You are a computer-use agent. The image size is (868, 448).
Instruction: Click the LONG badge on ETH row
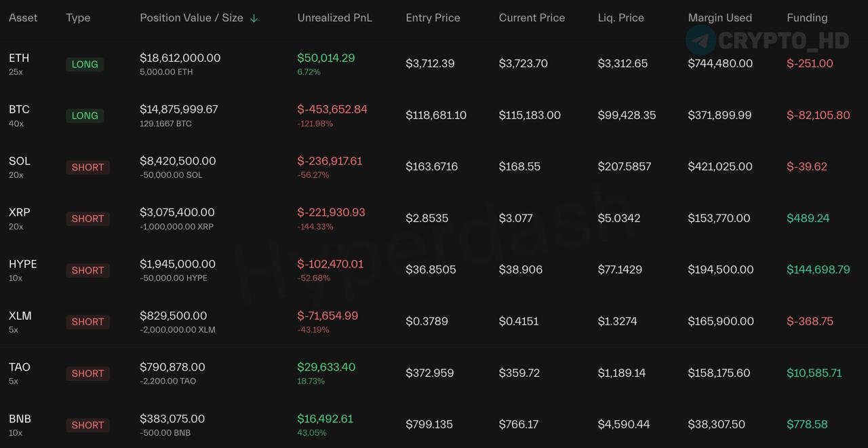click(85, 64)
